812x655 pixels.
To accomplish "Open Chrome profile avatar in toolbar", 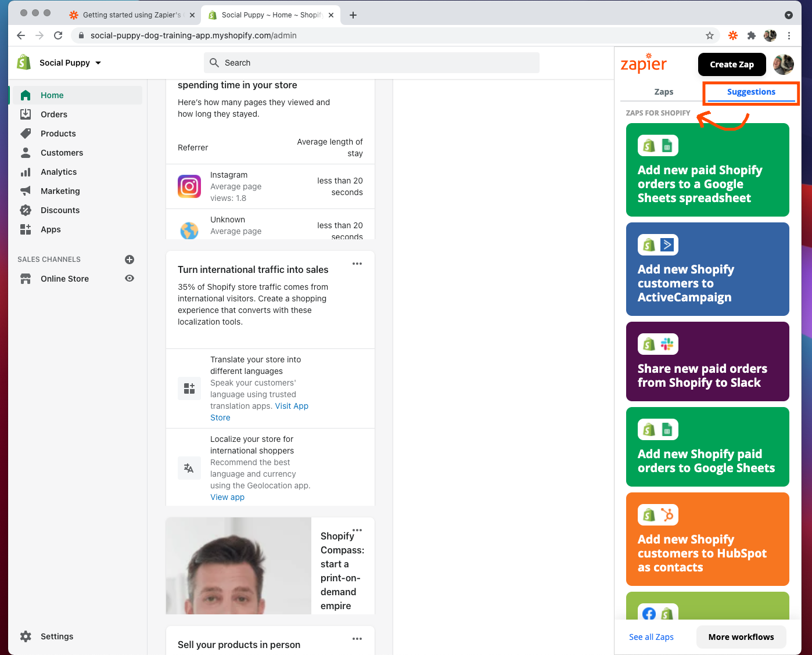I will (770, 35).
